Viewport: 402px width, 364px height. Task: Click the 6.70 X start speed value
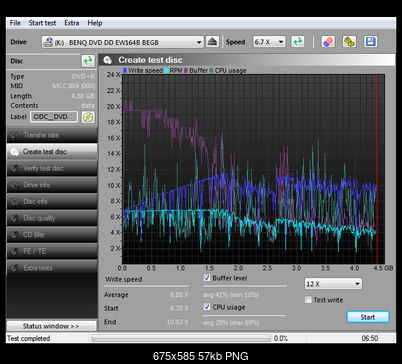point(179,308)
